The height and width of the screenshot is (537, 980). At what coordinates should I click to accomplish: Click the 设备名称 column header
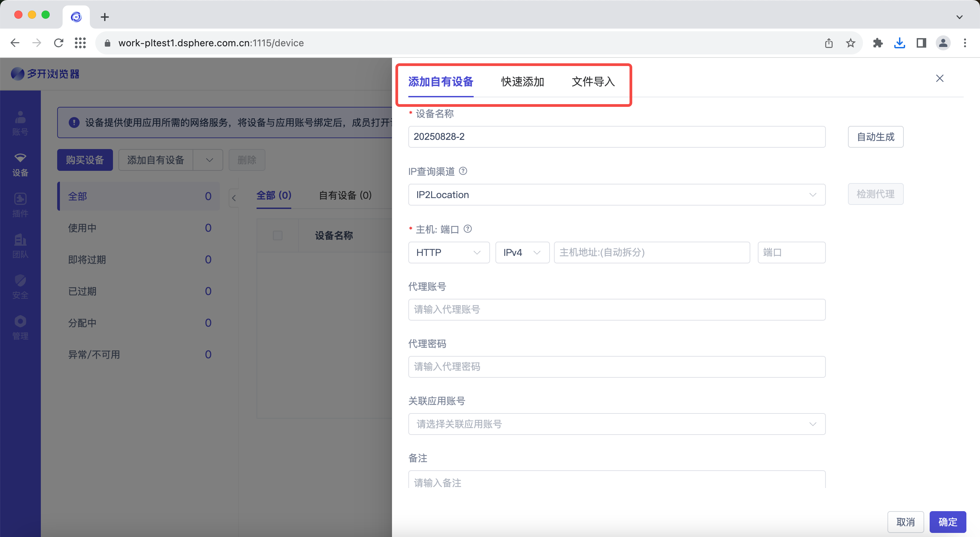pyautogui.click(x=333, y=235)
